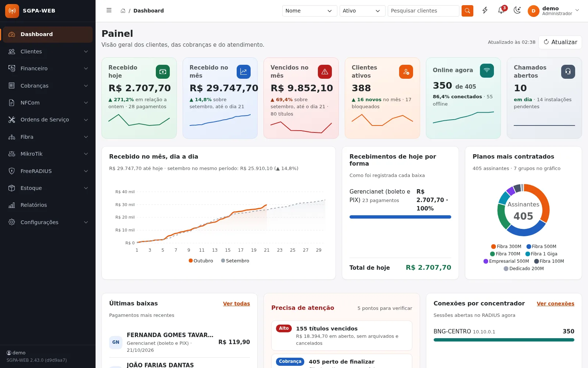Open the Ativo status dropdown

[x=362, y=11]
